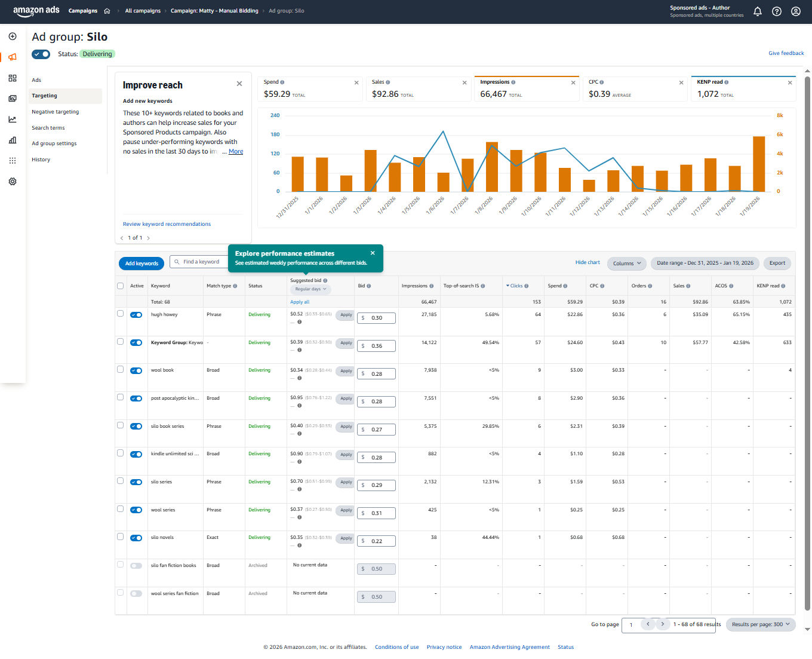This screenshot has height=659, width=812.
Task: Open the user account profile icon
Action: [x=795, y=11]
